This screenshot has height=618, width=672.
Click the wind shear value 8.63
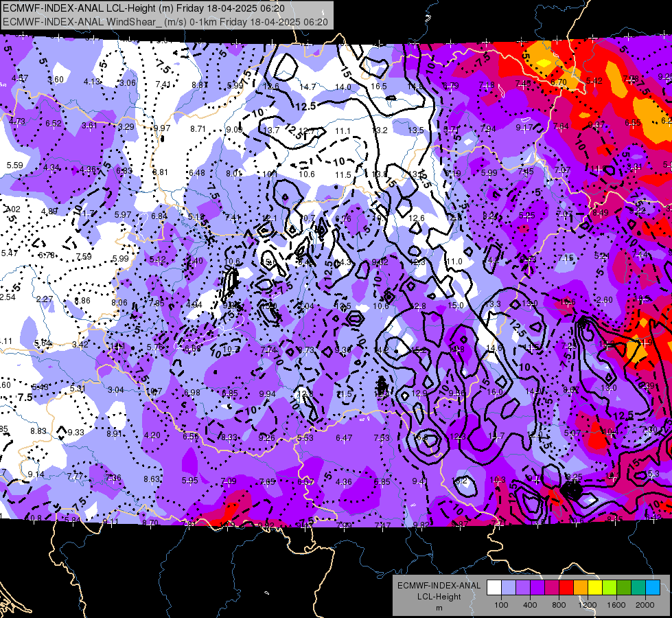[x=152, y=479]
